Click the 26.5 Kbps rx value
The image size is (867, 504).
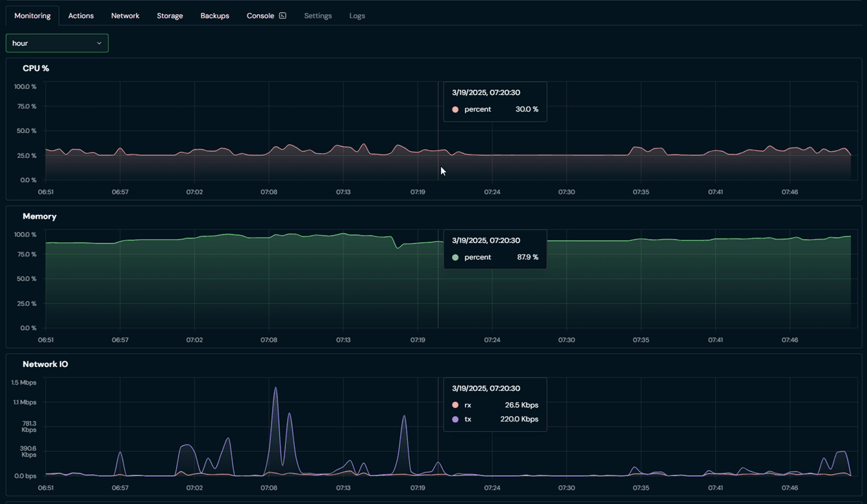pos(521,405)
